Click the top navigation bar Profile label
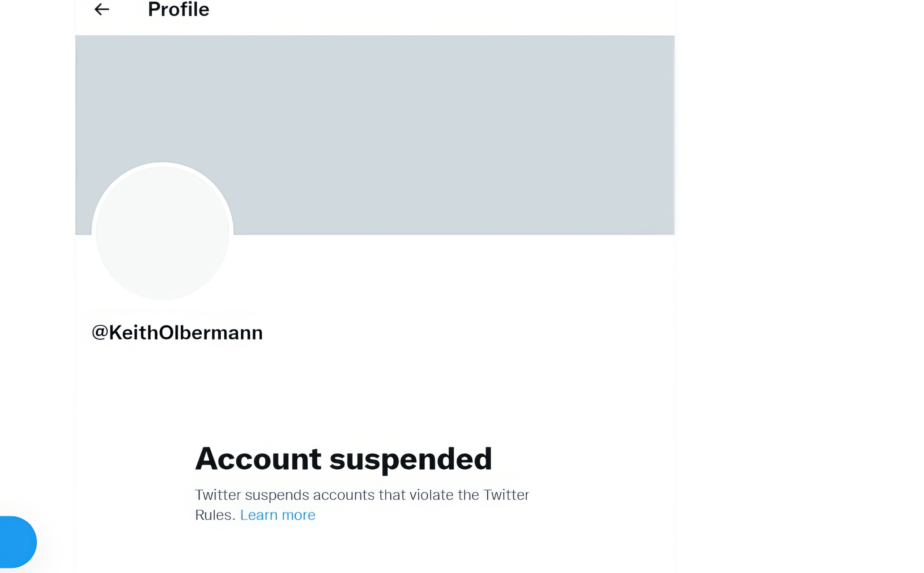 point(178,9)
